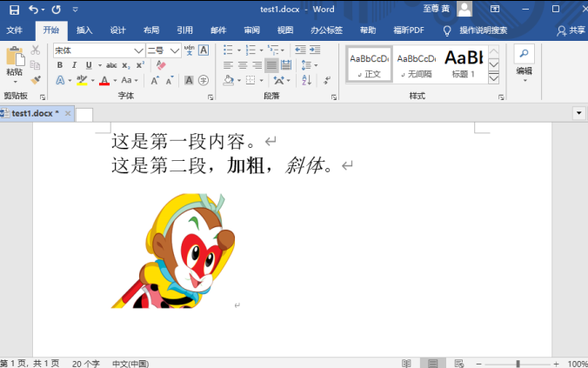This screenshot has height=368, width=588.
Task: Open the font color dropdown arrow
Action: click(115, 80)
